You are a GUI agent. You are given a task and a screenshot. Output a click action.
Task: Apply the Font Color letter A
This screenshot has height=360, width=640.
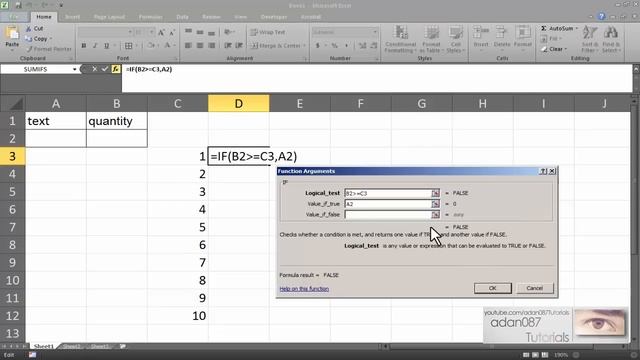(167, 46)
